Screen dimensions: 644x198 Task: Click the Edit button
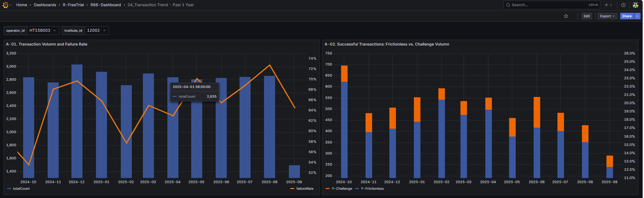click(x=587, y=16)
